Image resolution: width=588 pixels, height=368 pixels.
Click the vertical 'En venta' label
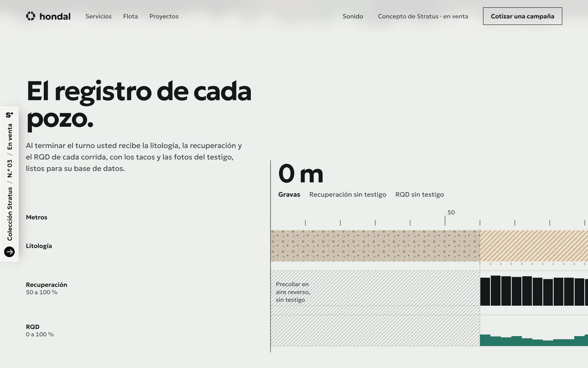click(10, 137)
